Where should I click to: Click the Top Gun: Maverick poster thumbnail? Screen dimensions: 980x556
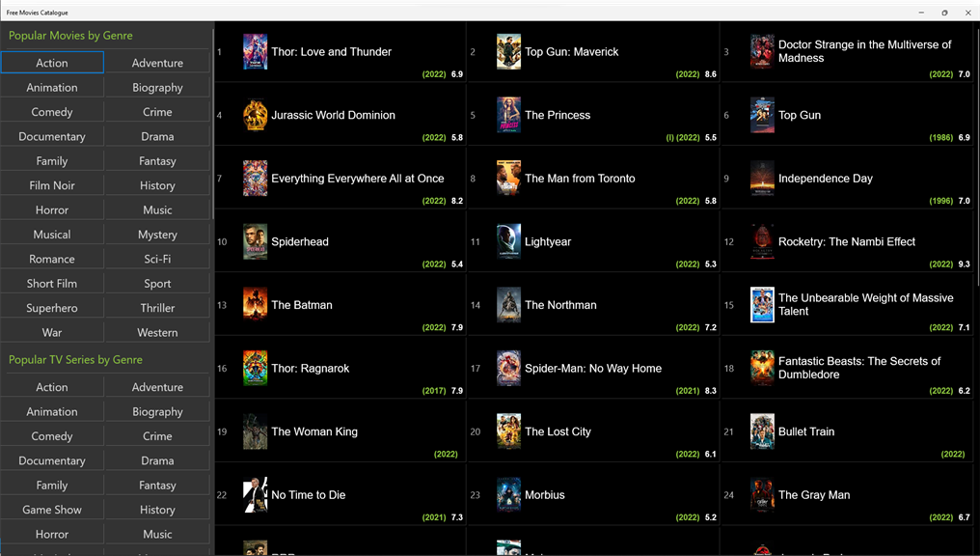pos(508,52)
